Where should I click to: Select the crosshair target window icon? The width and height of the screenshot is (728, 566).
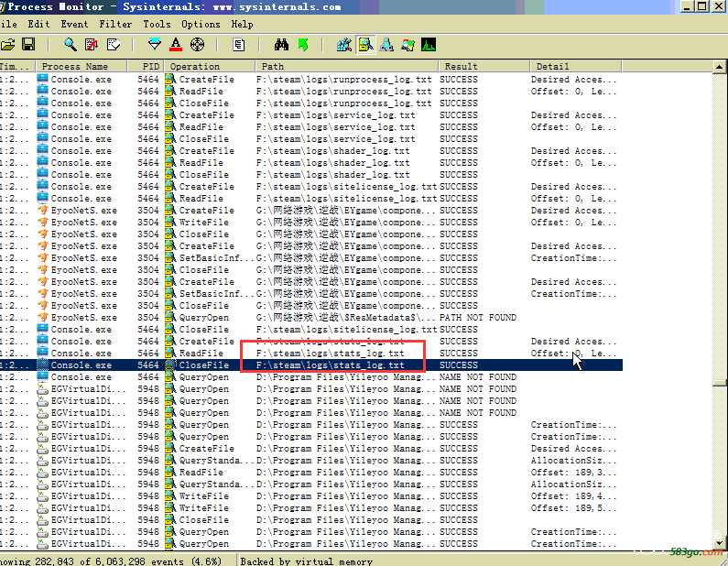pos(197,45)
